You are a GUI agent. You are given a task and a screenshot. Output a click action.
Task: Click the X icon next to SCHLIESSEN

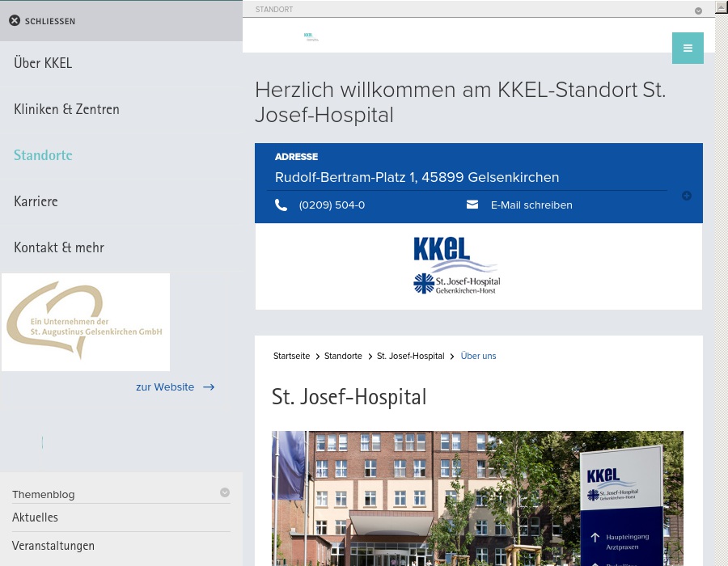(x=15, y=20)
